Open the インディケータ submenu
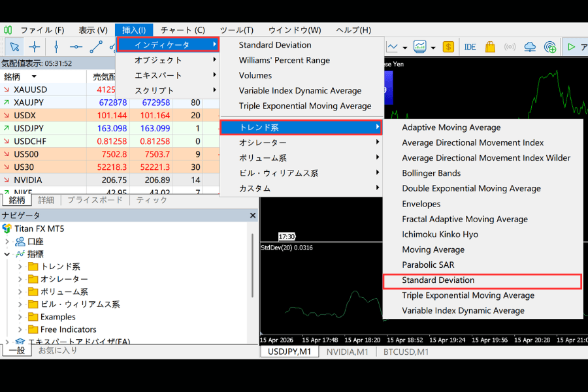Viewport: 588px width, 392px height. click(x=168, y=44)
